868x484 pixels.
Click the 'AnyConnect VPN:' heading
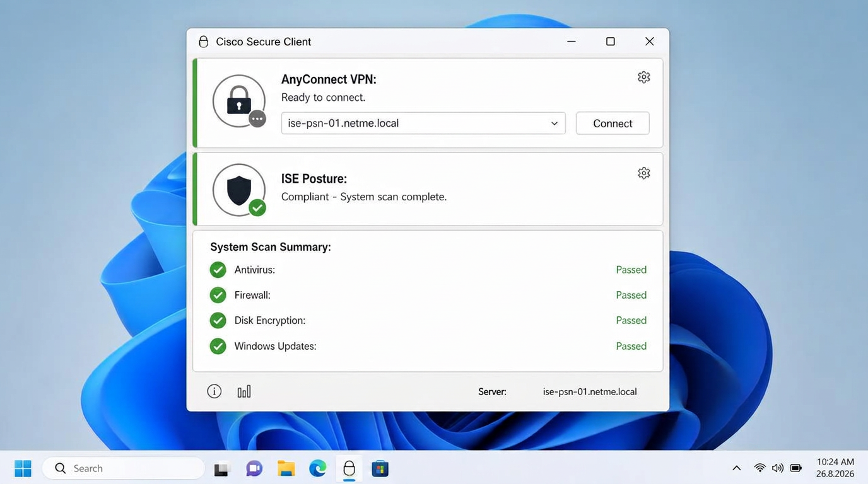(x=329, y=79)
